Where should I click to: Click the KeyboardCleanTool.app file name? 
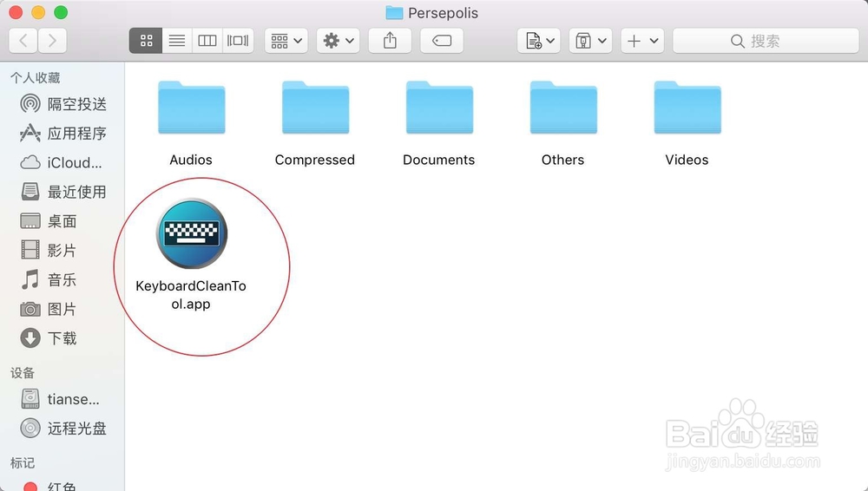point(191,294)
